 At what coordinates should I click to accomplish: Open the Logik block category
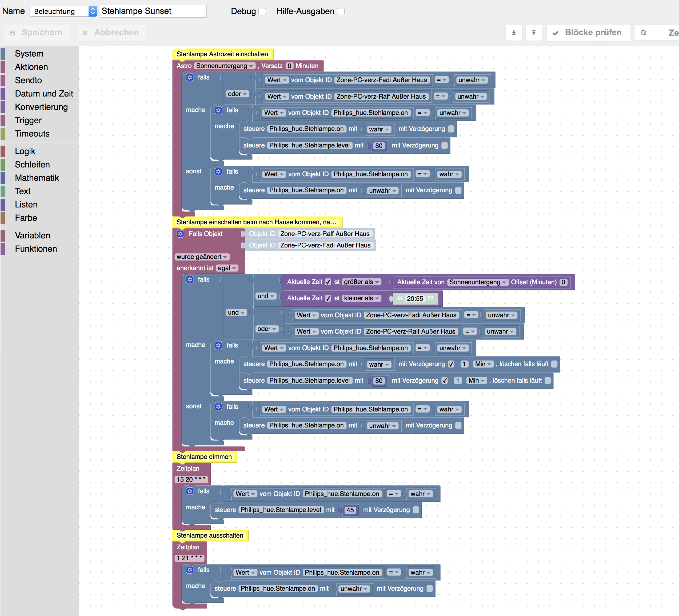click(25, 151)
